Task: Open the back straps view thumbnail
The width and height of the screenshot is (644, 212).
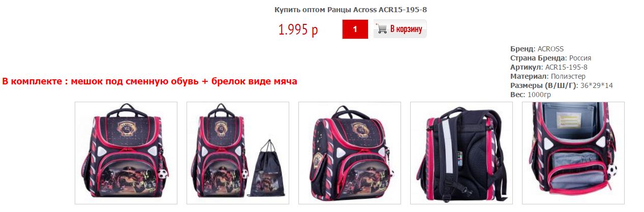Action: click(x=462, y=153)
